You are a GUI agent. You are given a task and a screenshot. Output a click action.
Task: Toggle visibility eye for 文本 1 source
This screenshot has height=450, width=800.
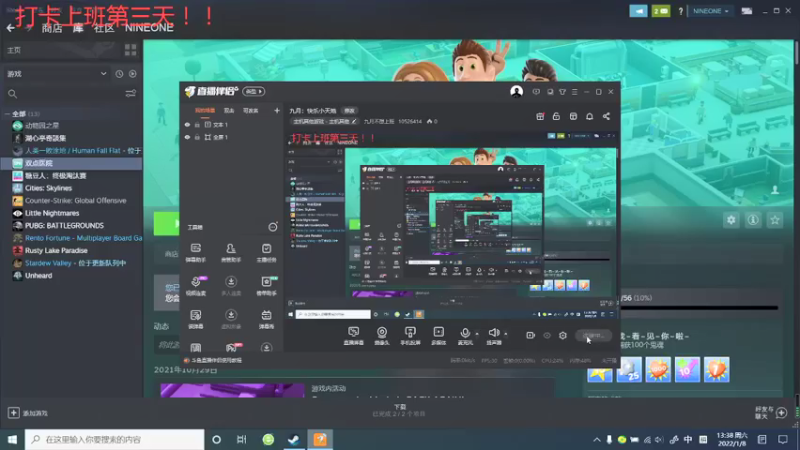pyautogui.click(x=187, y=124)
